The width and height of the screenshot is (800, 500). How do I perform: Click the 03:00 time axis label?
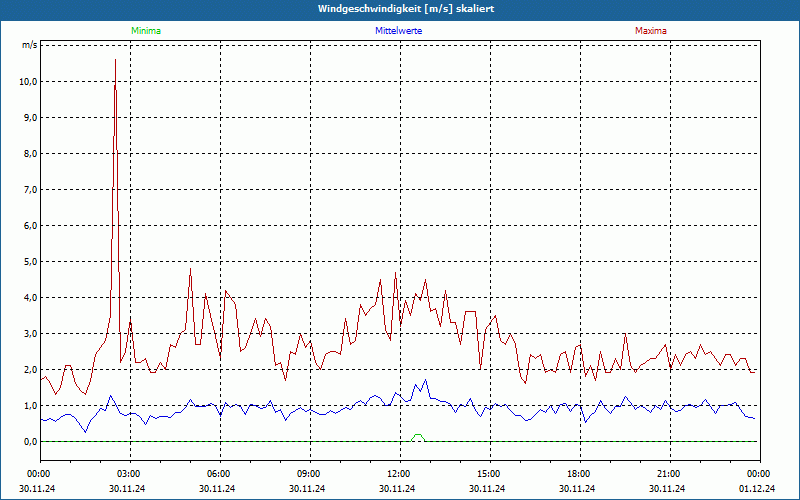point(131,474)
